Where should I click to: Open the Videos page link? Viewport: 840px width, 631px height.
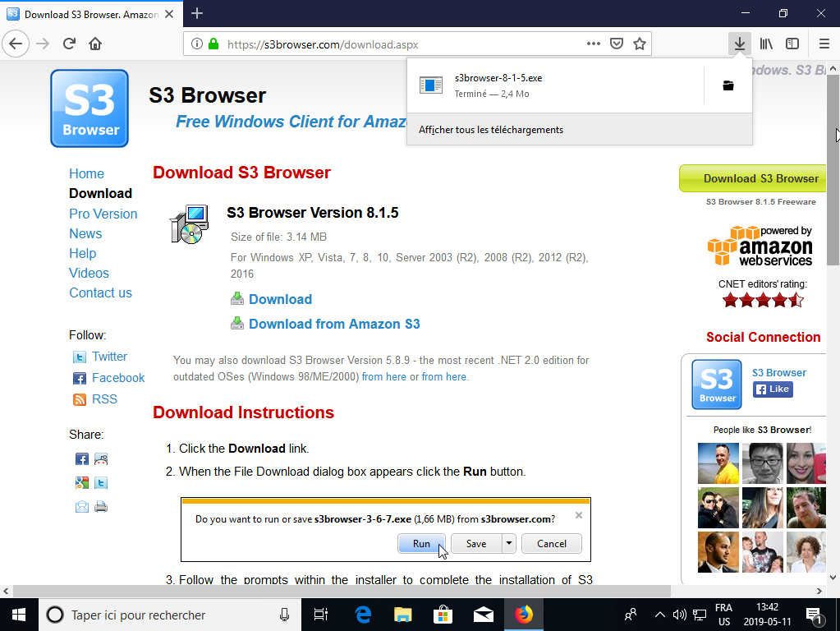(89, 274)
